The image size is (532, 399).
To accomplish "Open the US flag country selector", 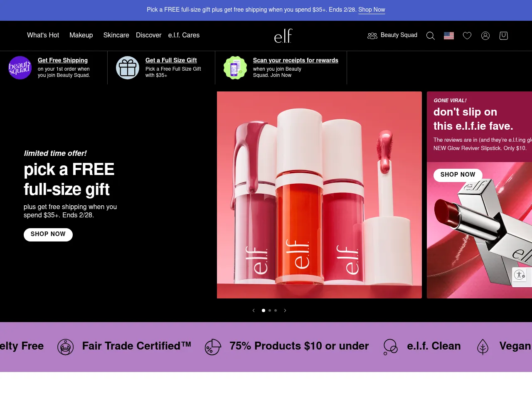I will (449, 36).
